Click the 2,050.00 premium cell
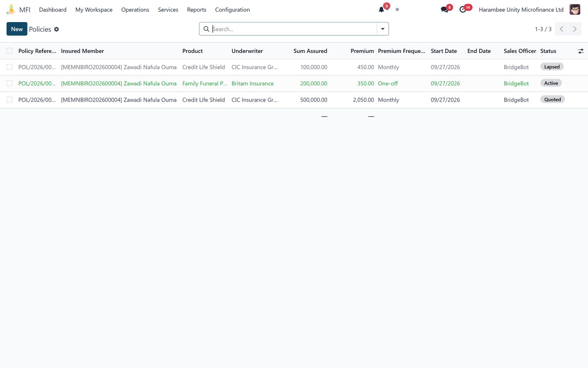The image size is (588, 368). 363,100
